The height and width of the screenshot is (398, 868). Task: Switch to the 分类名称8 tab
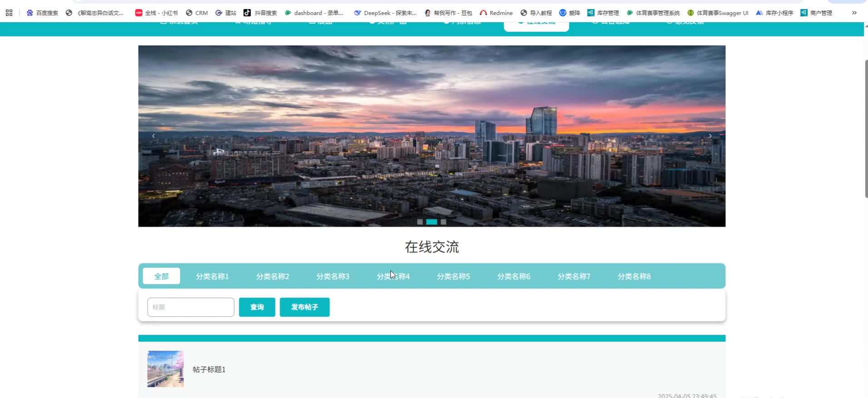click(634, 276)
